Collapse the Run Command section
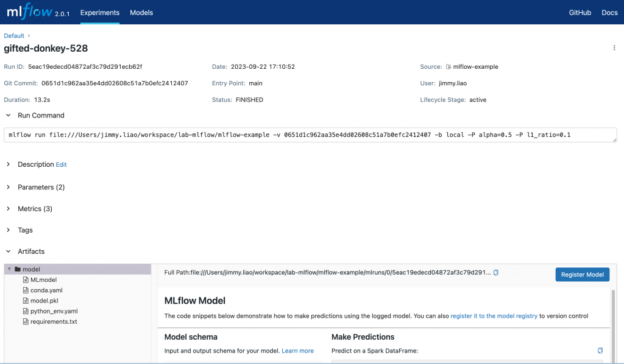Viewport: 624px width, 364px height. pyautogui.click(x=9, y=115)
